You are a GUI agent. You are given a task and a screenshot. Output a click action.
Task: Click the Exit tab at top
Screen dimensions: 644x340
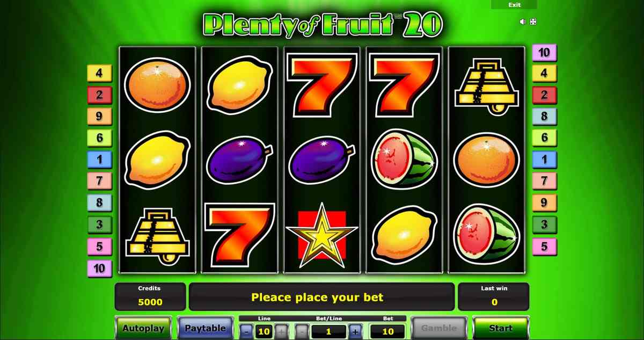514,4
